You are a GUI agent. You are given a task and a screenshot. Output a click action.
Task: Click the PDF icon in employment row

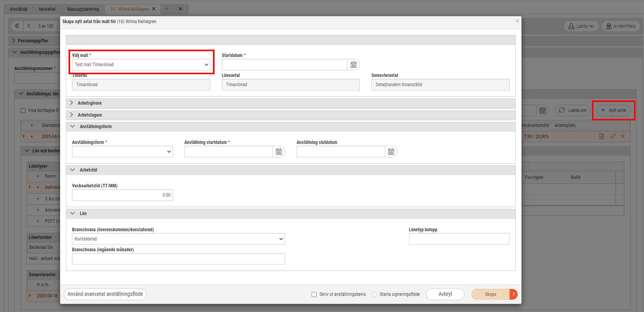click(x=602, y=136)
